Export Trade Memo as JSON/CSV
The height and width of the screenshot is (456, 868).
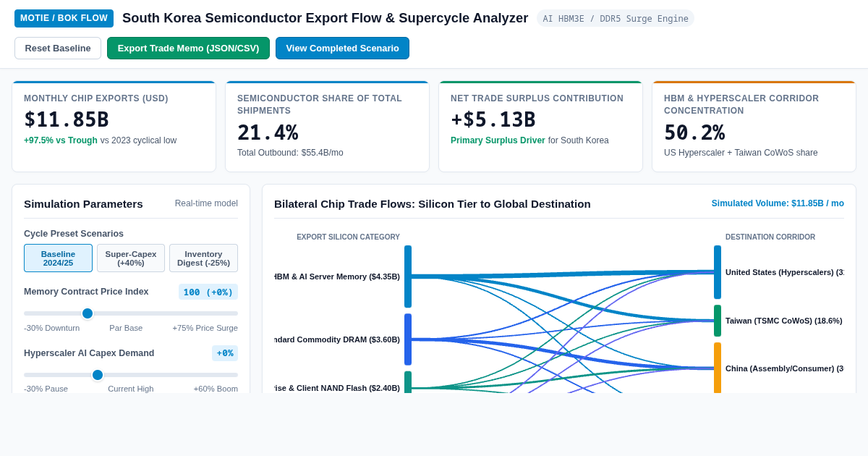point(188,48)
